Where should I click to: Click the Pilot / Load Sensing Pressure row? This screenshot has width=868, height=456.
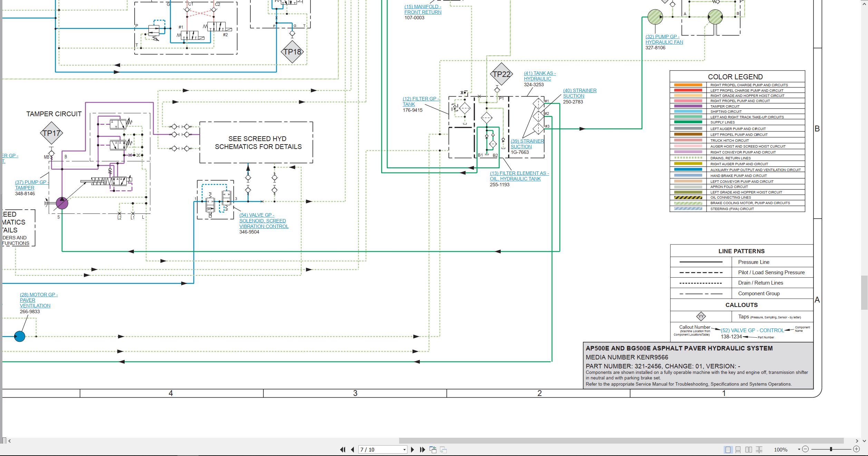click(742, 272)
